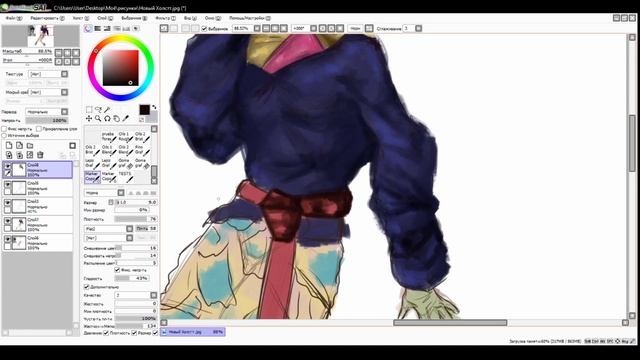Pick the Fino Graf brush preset
This screenshot has width=640, height=360.
141,149
